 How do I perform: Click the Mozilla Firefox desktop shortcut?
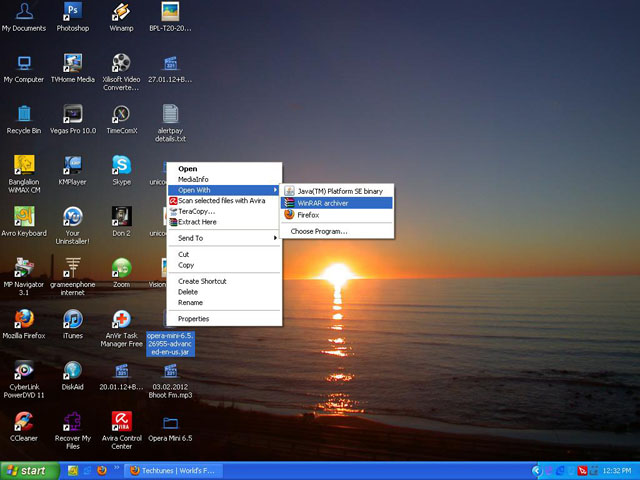click(x=23, y=319)
